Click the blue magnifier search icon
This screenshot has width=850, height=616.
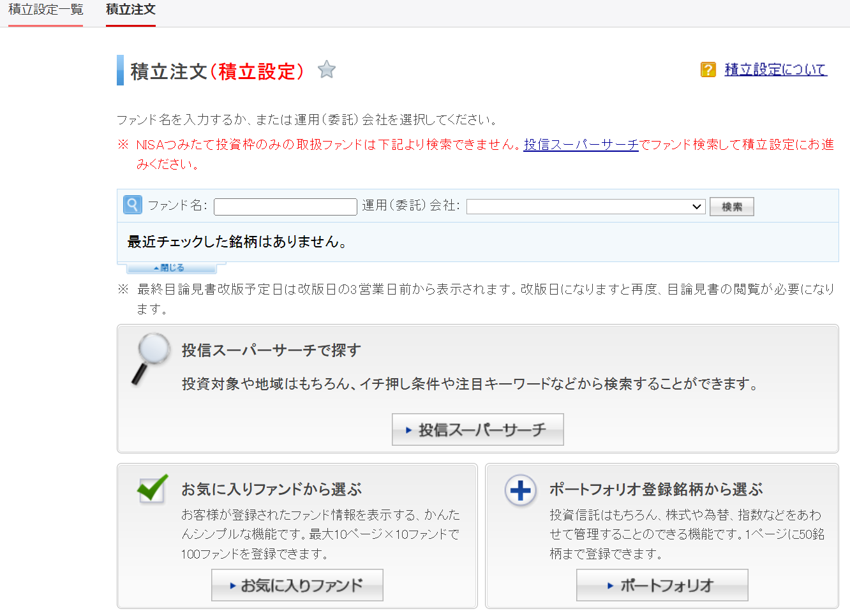[132, 205]
